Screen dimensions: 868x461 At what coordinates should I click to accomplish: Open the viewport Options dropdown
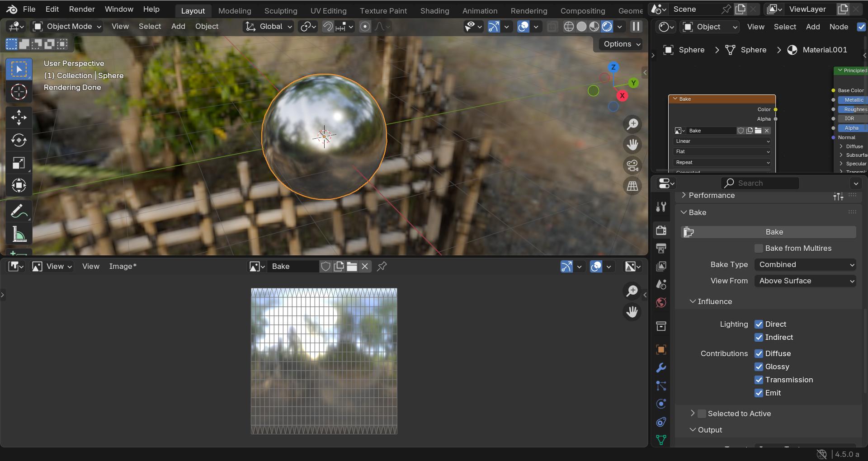coord(622,44)
